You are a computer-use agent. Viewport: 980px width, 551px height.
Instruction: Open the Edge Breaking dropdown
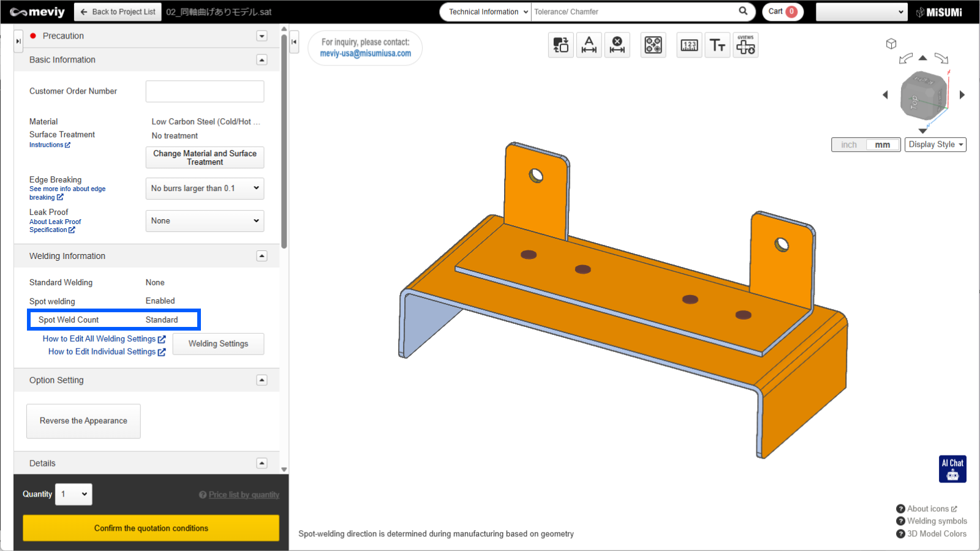pyautogui.click(x=205, y=189)
